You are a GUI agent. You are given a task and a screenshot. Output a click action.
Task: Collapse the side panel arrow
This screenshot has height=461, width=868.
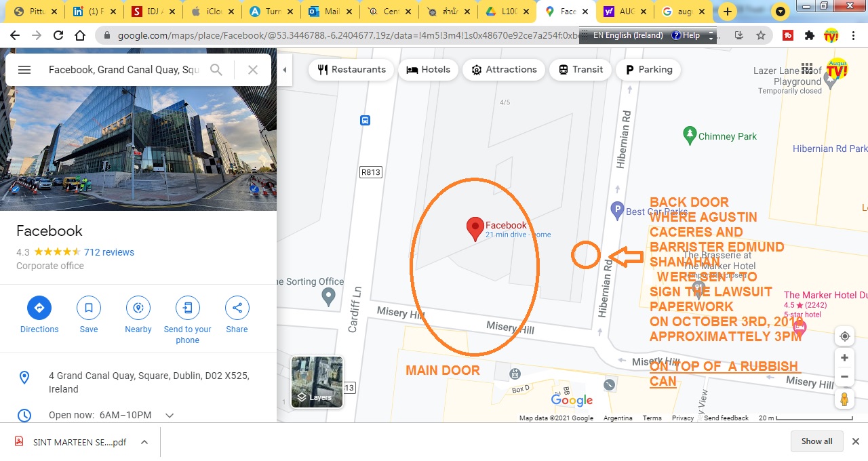pos(285,70)
